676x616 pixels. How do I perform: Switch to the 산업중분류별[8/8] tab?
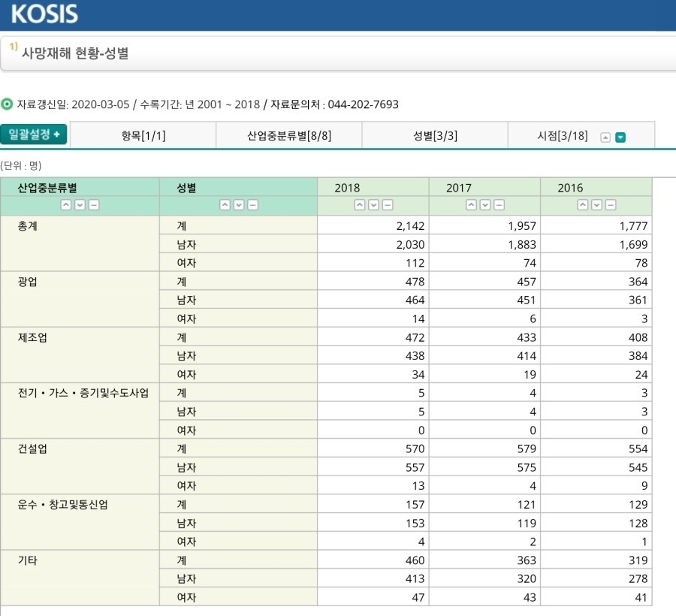[290, 135]
